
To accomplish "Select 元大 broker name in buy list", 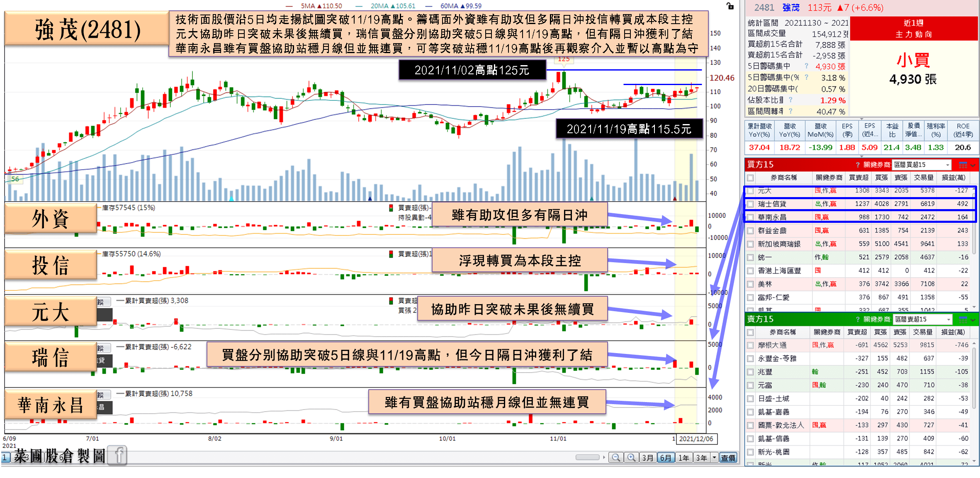I will point(764,191).
